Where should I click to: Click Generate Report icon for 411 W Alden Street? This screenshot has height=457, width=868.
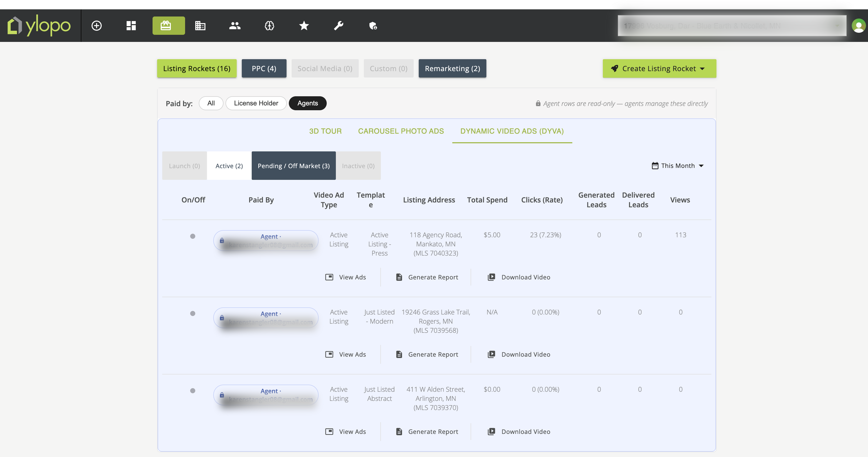pyautogui.click(x=399, y=431)
